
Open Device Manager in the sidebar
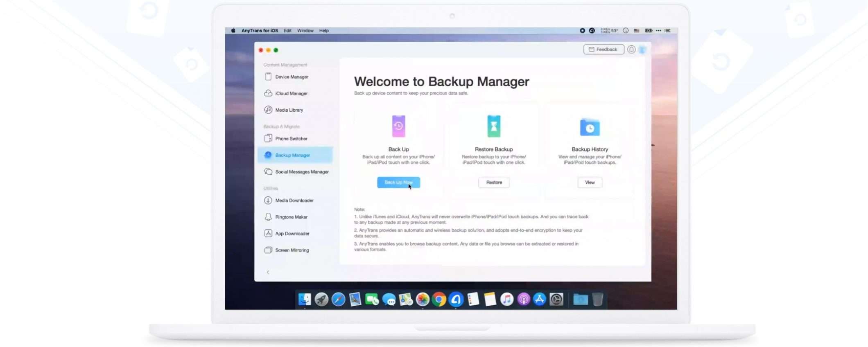[296, 77]
